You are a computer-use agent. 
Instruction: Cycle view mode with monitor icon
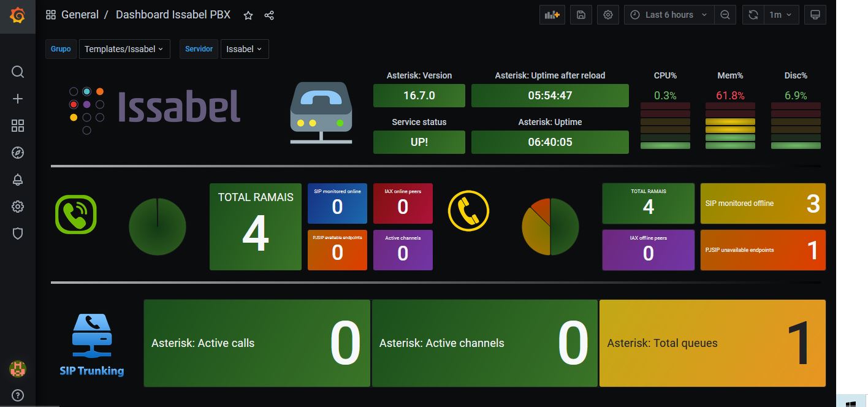coord(815,15)
